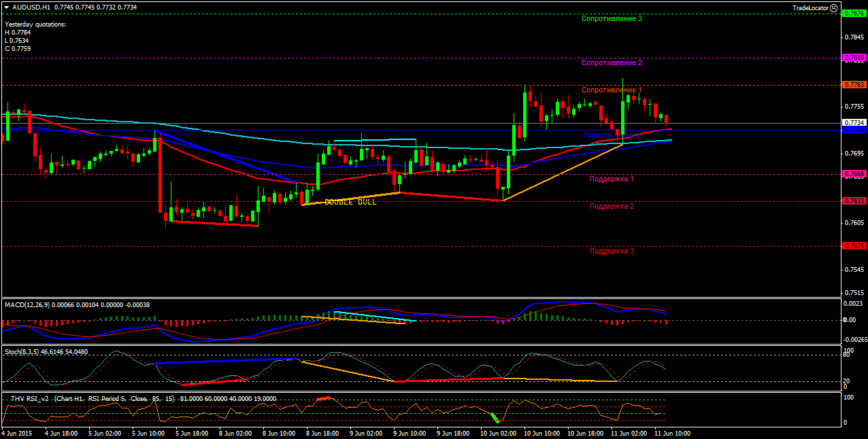Click the blue 0.7726 price tag

854,129
